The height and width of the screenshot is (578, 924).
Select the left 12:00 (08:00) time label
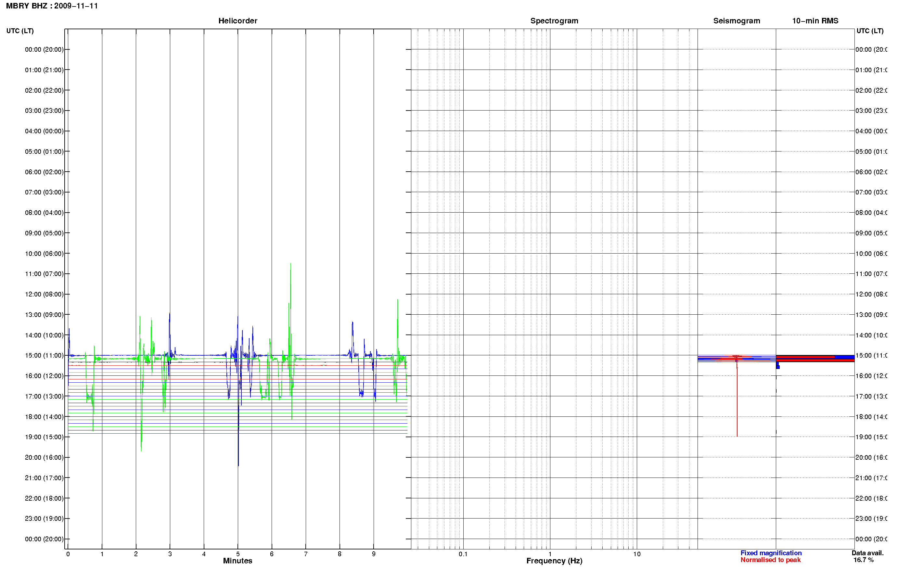coord(44,294)
